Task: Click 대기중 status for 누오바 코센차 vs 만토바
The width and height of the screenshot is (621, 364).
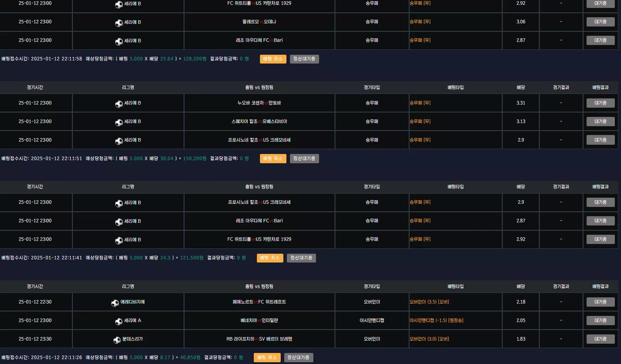Action: coord(600,103)
